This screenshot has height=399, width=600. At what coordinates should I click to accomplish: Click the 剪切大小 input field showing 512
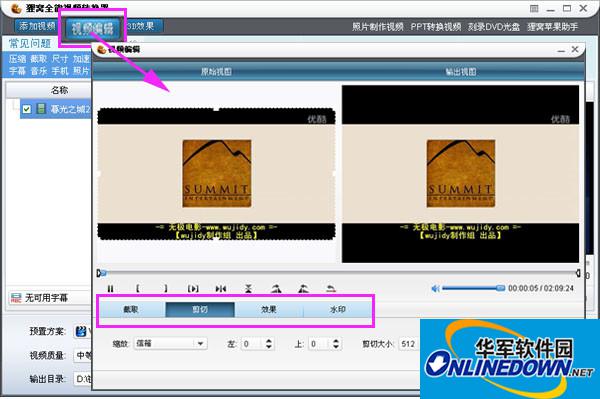tap(409, 344)
